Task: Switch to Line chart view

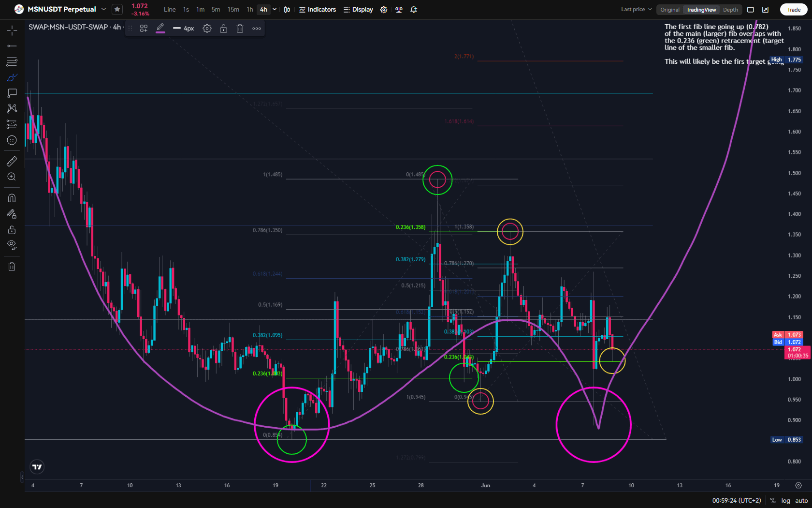Action: (170, 9)
